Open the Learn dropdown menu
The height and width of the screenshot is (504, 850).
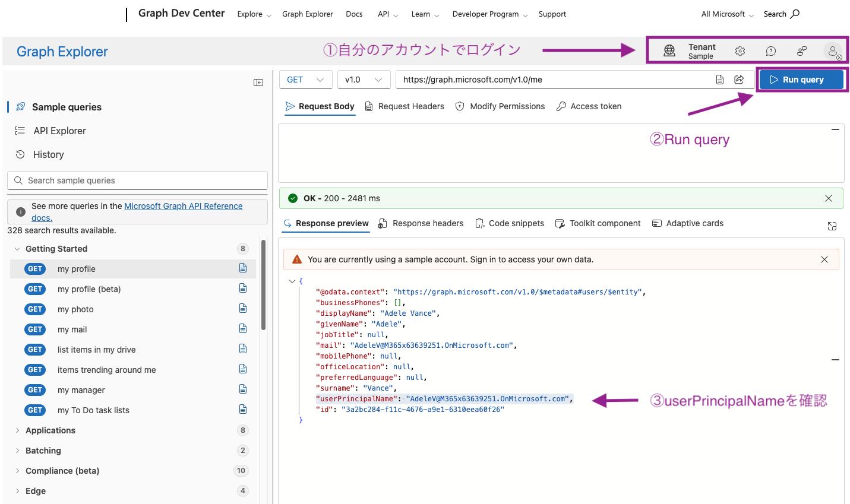425,14
